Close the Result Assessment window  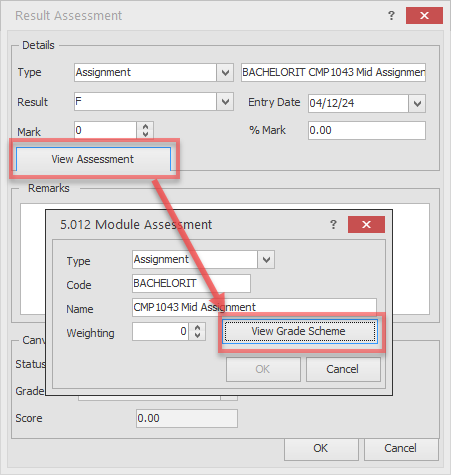[x=424, y=15]
